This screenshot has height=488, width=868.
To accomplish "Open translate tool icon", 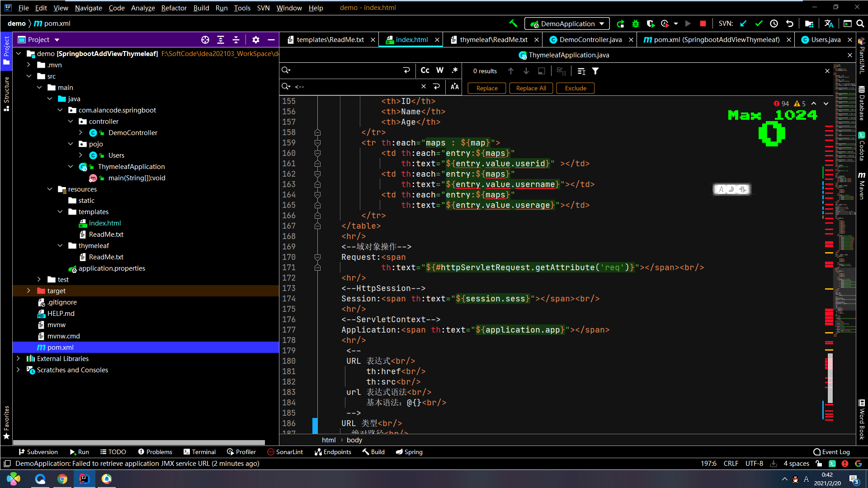I will [x=829, y=23].
